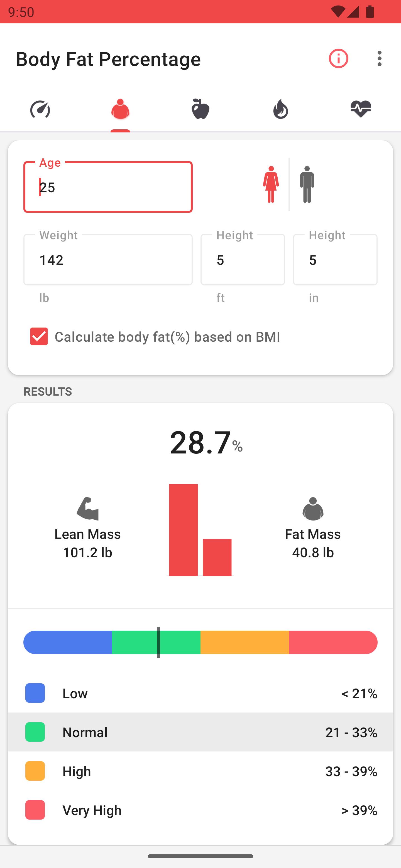Switch to the BMI speedometer tab

coord(40,109)
